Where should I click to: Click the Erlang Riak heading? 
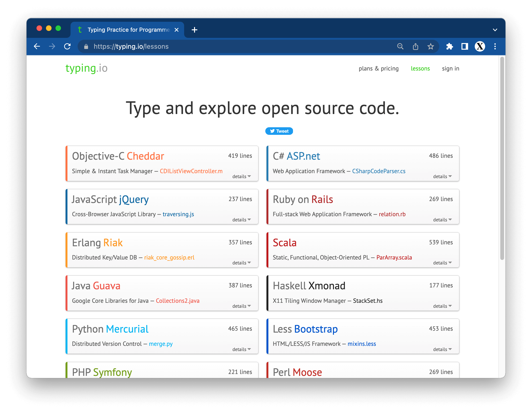(97, 242)
